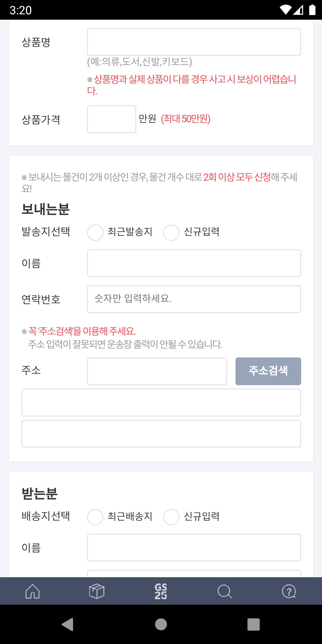Image resolution: width=322 pixels, height=644 pixels.
Task: Select 신규입력 radio under 발송지선택
Action: (x=171, y=233)
